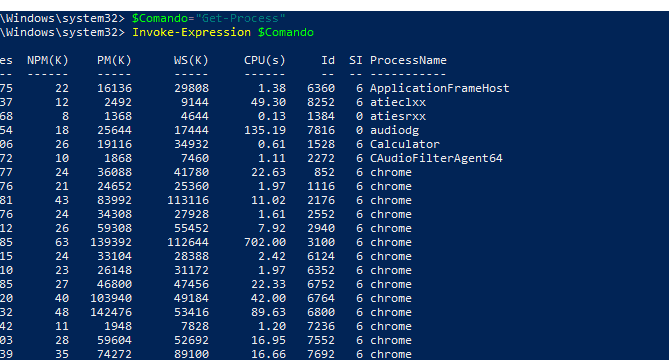Select the SI column header
This screenshot has width=669, height=360.
click(x=356, y=60)
